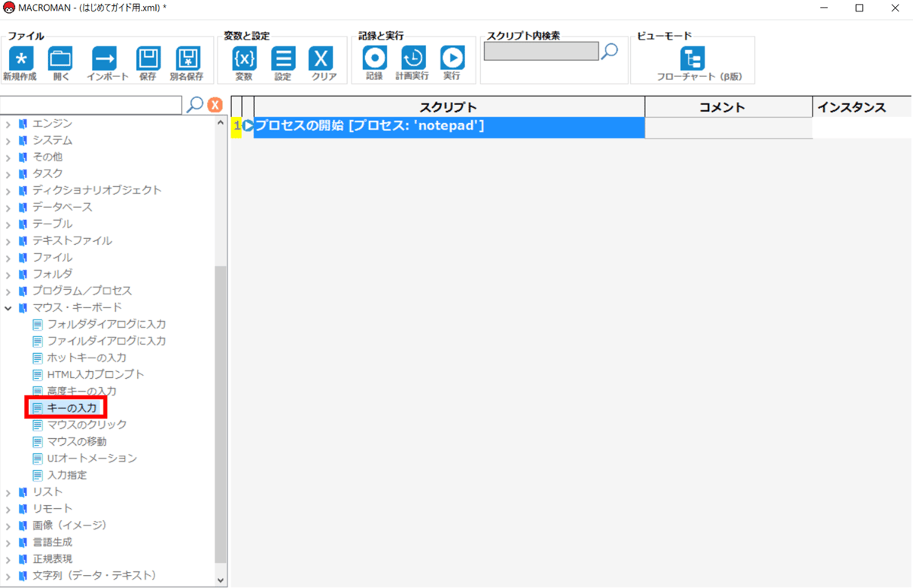Viewport: 913px width, 588px height.
Task: Click the play arrow icon on script row 1
Action: tap(248, 126)
